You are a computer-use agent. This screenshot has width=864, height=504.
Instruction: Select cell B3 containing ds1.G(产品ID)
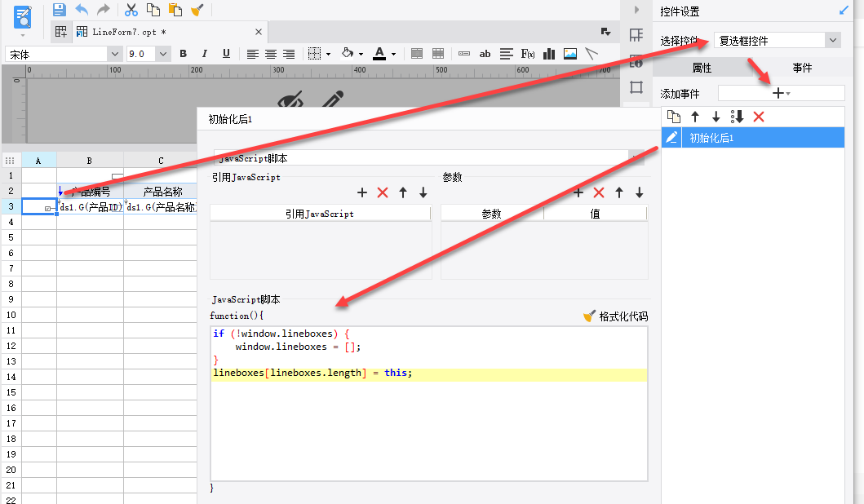91,207
